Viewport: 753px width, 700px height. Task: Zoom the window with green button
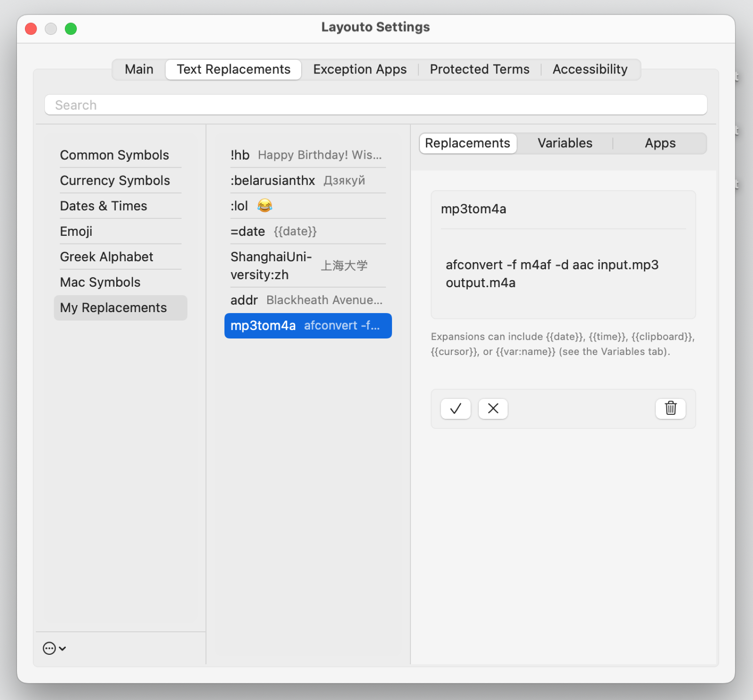(x=71, y=29)
